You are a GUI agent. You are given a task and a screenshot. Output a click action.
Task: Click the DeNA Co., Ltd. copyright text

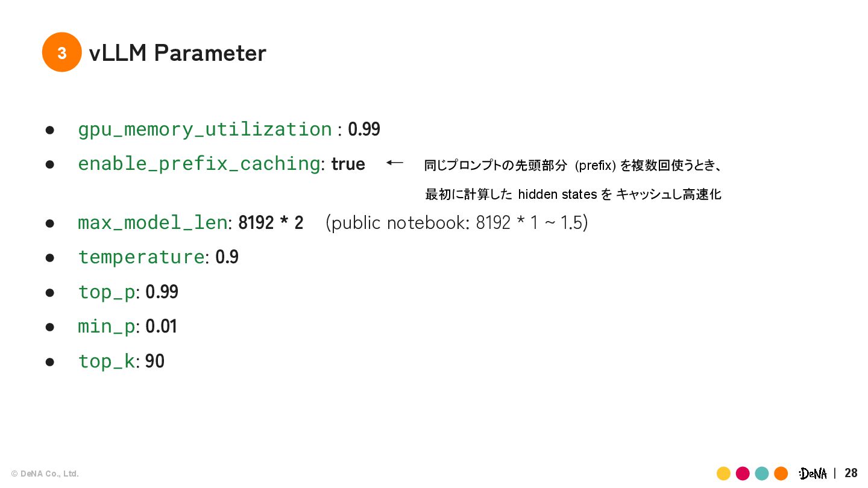pyautogui.click(x=45, y=474)
